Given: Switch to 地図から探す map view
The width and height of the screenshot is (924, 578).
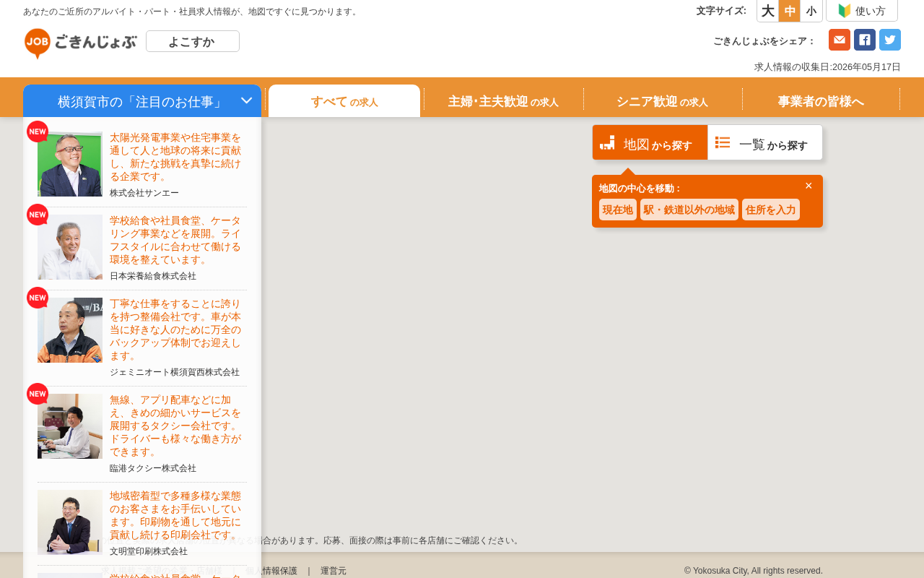Looking at the screenshot, I should click(x=650, y=143).
